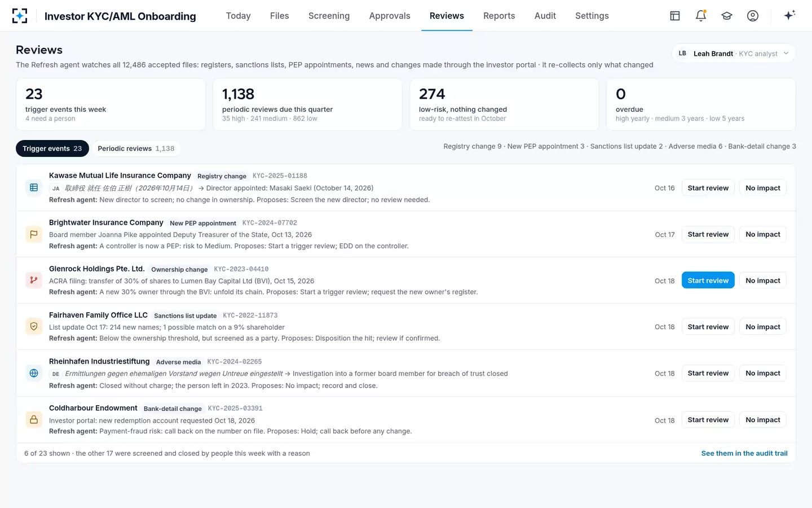Start review for Kawase Mutual Life
This screenshot has width=812, height=508.
[708, 188]
